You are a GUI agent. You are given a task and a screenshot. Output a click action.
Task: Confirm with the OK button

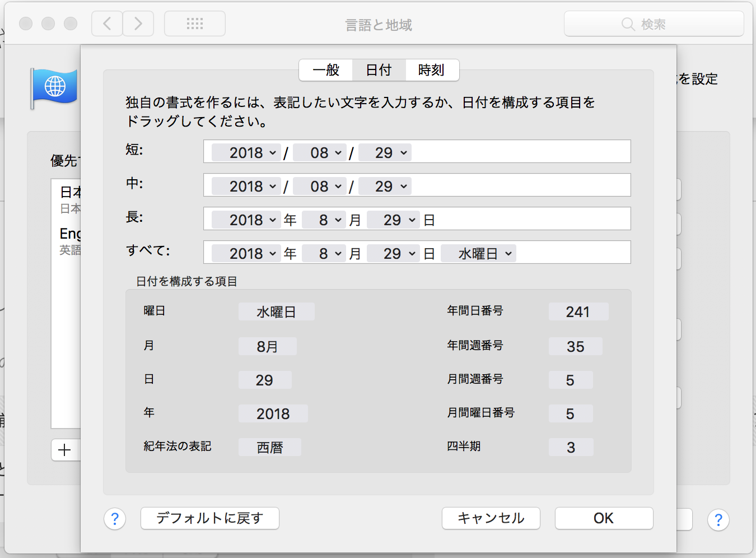pyautogui.click(x=604, y=518)
